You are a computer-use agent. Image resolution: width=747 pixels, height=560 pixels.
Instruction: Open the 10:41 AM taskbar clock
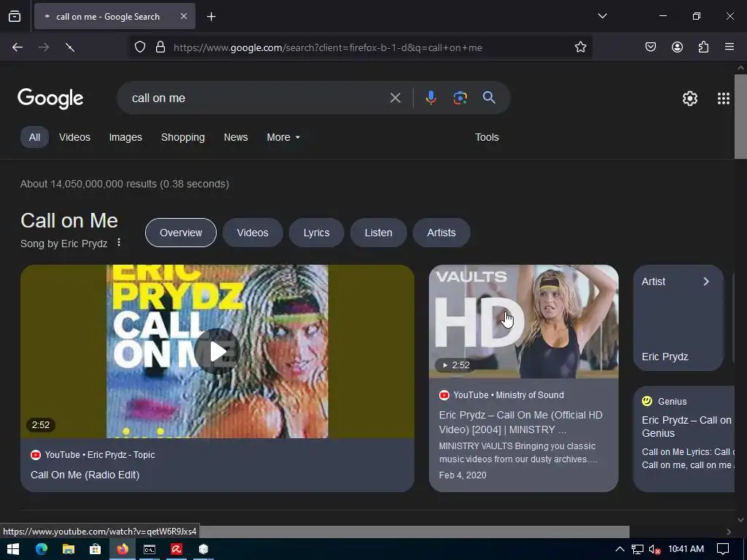tap(686, 549)
